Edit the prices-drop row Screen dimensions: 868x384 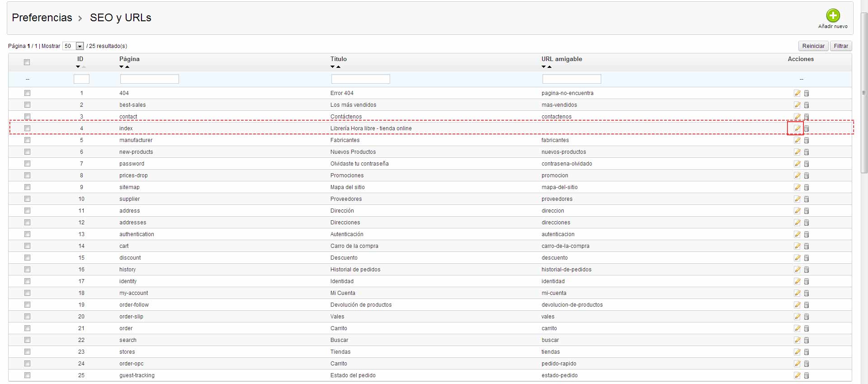point(797,175)
